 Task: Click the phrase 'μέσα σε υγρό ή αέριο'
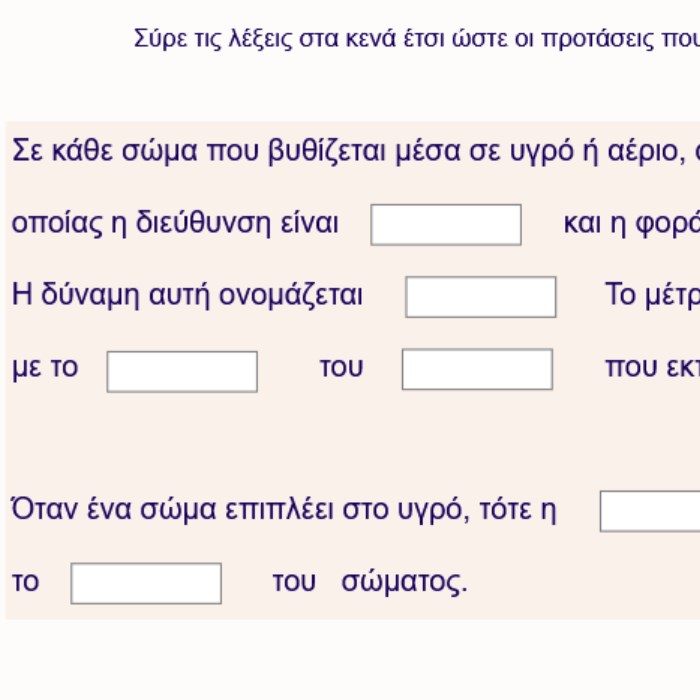tap(540, 151)
